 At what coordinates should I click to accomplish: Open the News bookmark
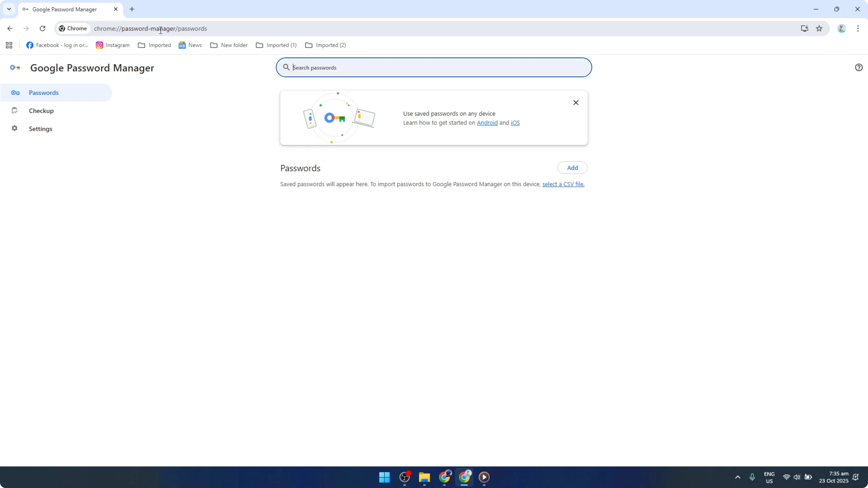point(190,45)
